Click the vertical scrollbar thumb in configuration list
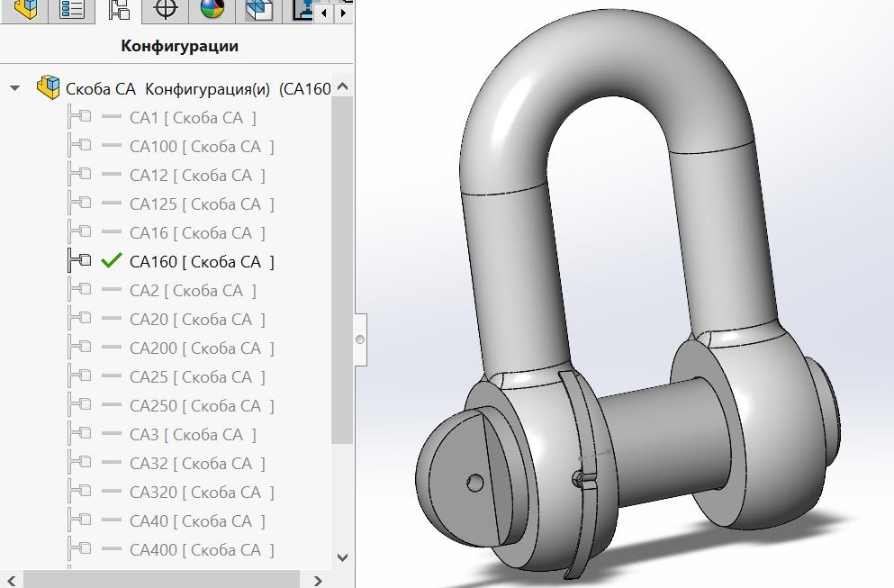This screenshot has height=588, width=894. click(342, 270)
